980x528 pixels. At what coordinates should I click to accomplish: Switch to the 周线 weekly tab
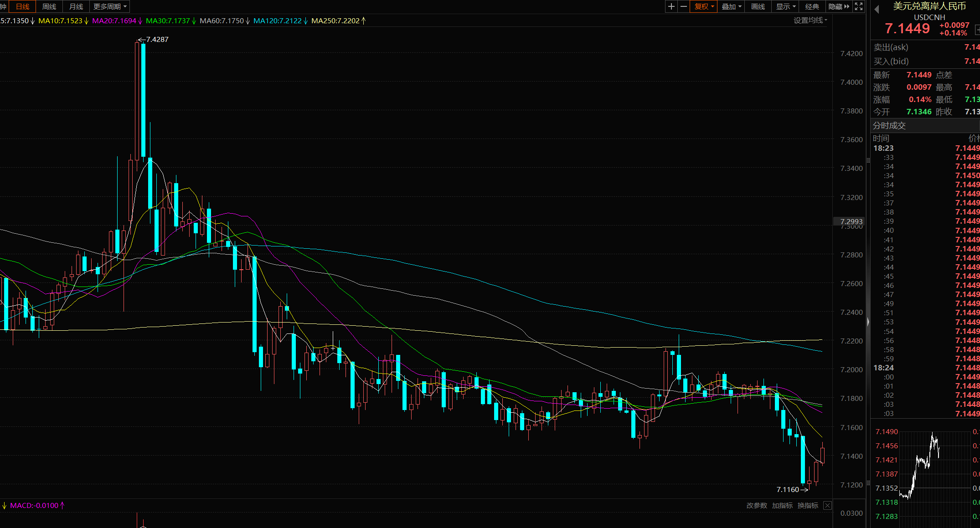pos(49,6)
